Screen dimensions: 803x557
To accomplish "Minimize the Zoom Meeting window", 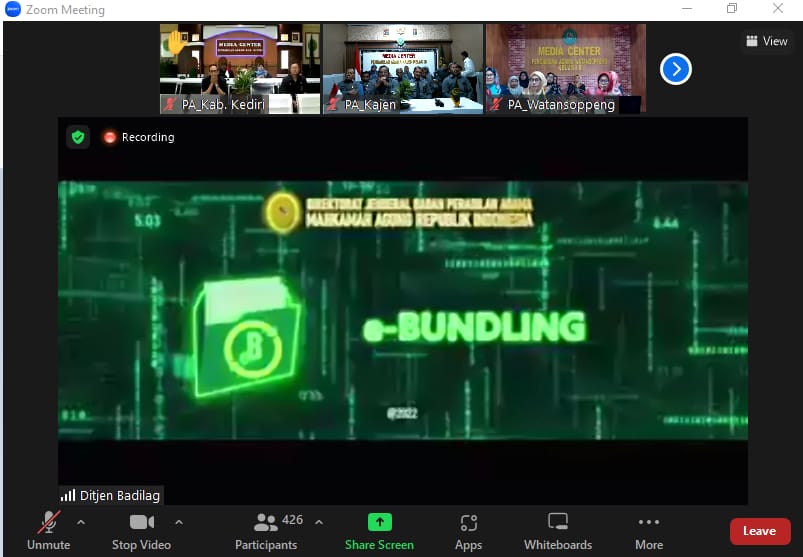I will pos(687,9).
